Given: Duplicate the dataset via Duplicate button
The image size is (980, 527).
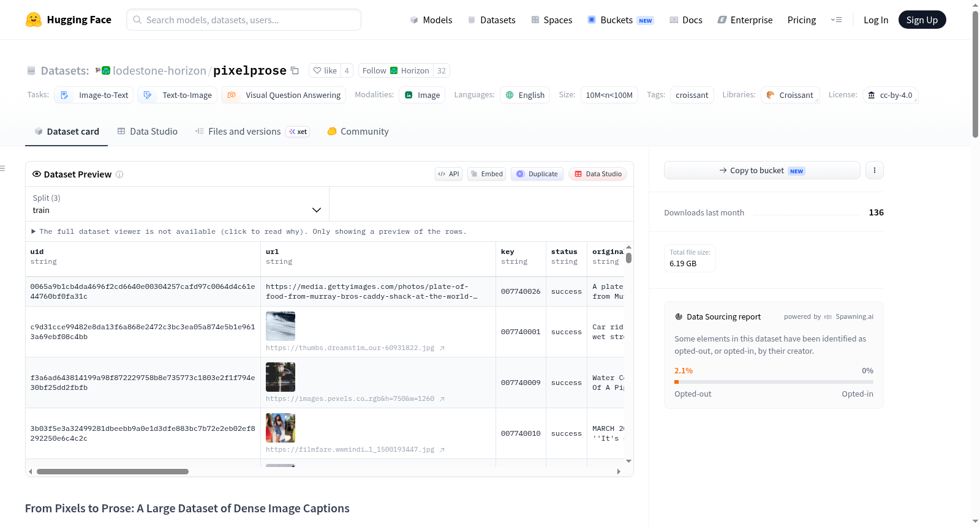Looking at the screenshot, I should pyautogui.click(x=537, y=174).
